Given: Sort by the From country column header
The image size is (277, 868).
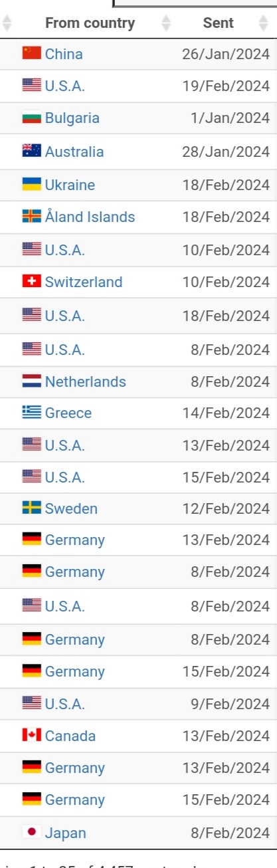Looking at the screenshot, I should point(90,23).
